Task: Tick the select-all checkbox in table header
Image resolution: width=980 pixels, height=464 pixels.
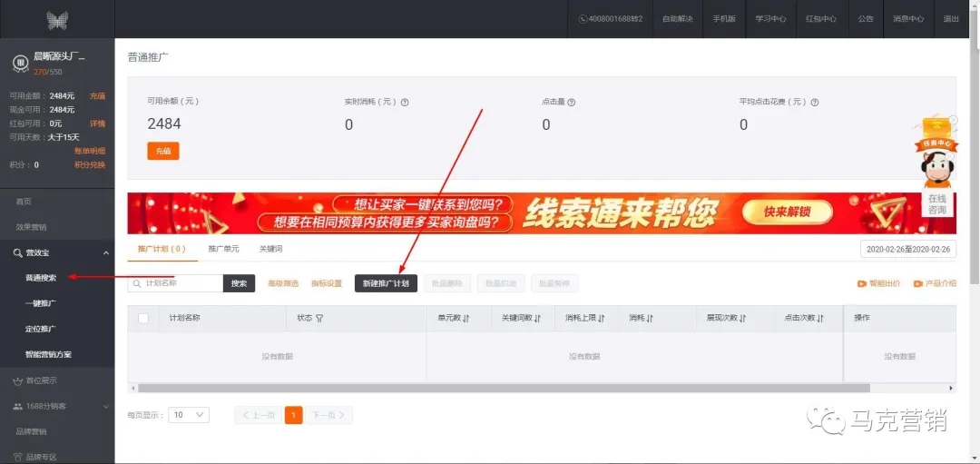Action: (x=143, y=319)
